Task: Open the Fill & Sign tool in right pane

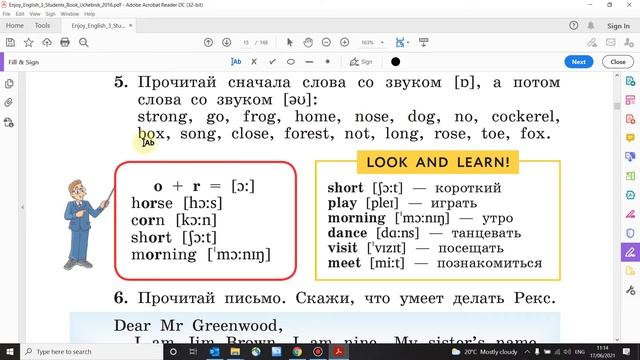Action: coord(630,252)
